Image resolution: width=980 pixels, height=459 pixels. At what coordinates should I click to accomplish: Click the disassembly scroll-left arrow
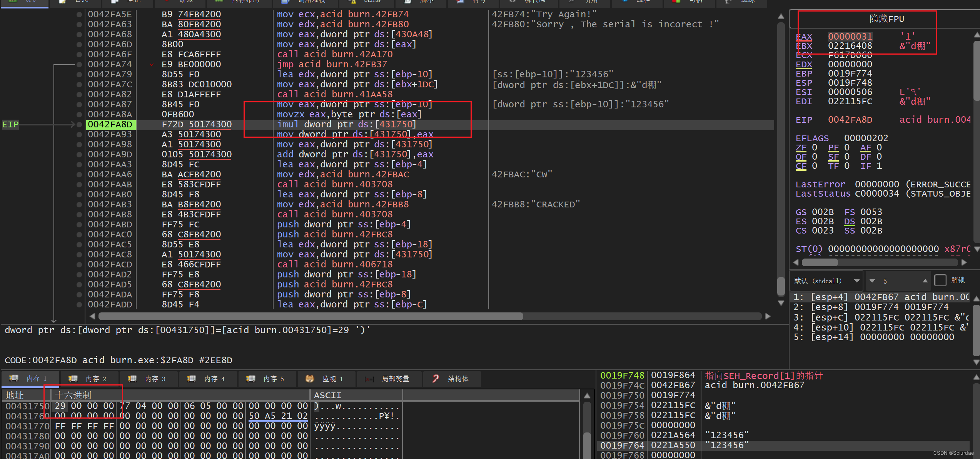(x=92, y=316)
